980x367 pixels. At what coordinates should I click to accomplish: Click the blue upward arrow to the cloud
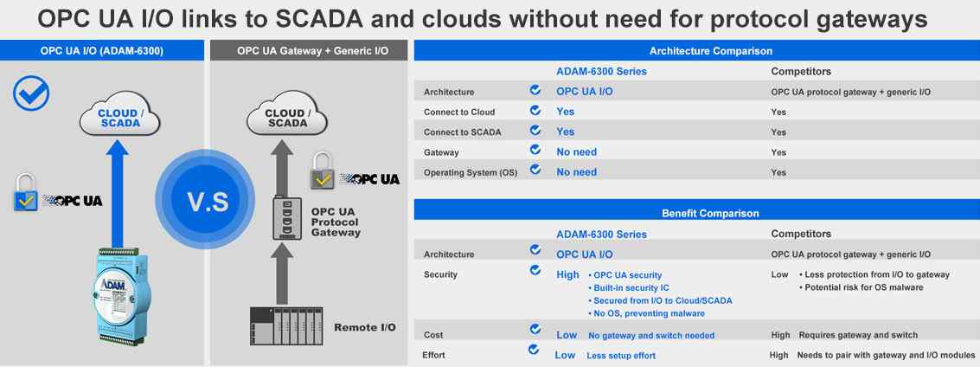[117, 195]
